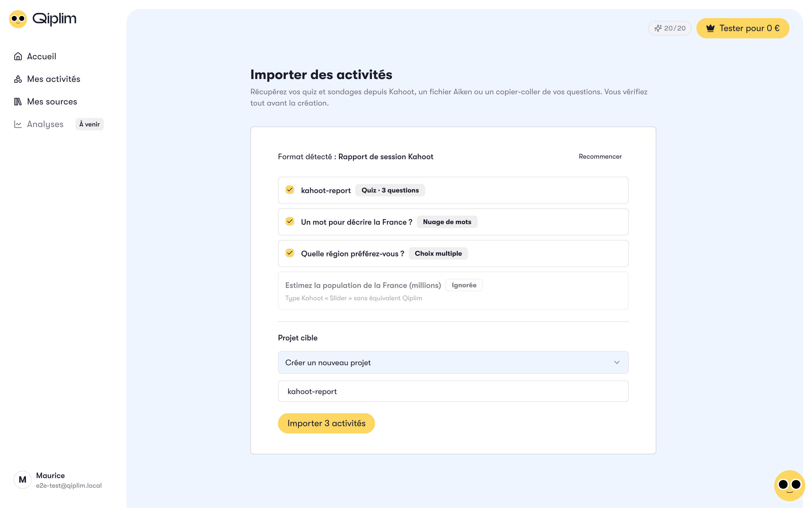Open the mascot help bubble bottom right
Image resolution: width=812 pixels, height=508 pixels.
click(x=789, y=485)
